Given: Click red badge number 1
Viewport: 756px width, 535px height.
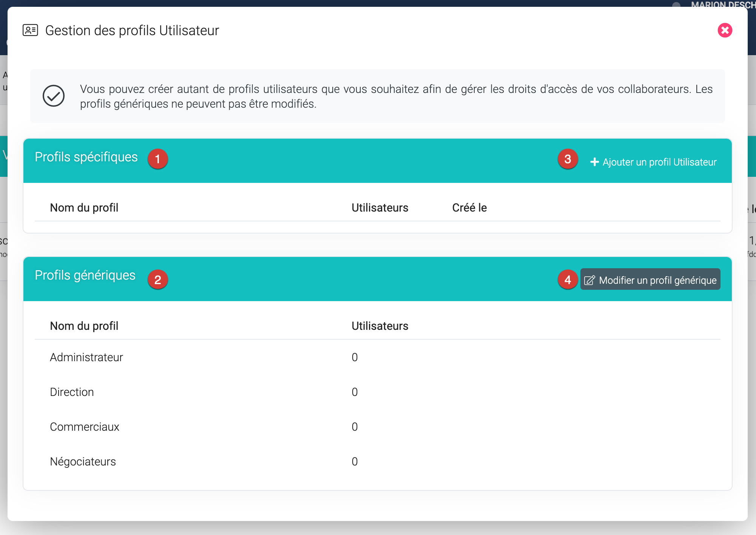Looking at the screenshot, I should point(157,159).
